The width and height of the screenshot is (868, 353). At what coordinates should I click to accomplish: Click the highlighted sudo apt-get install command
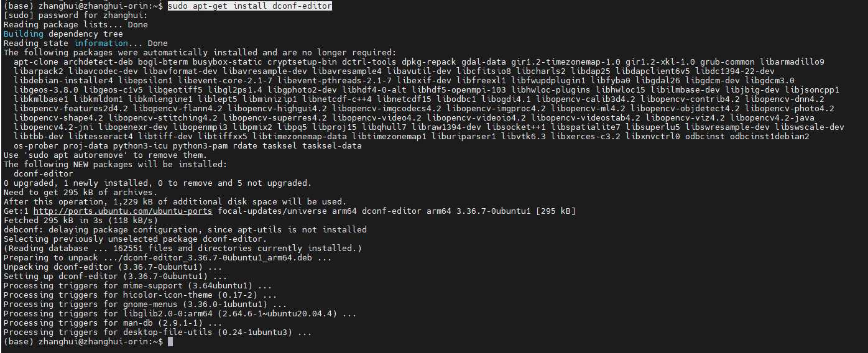coord(249,6)
